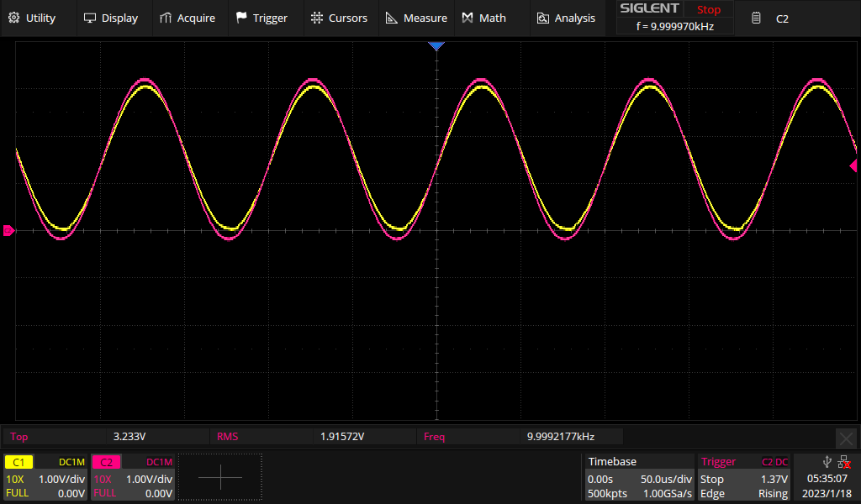861x504 pixels.
Task: Click trigger state Stop in trigger box
Action: click(x=711, y=479)
